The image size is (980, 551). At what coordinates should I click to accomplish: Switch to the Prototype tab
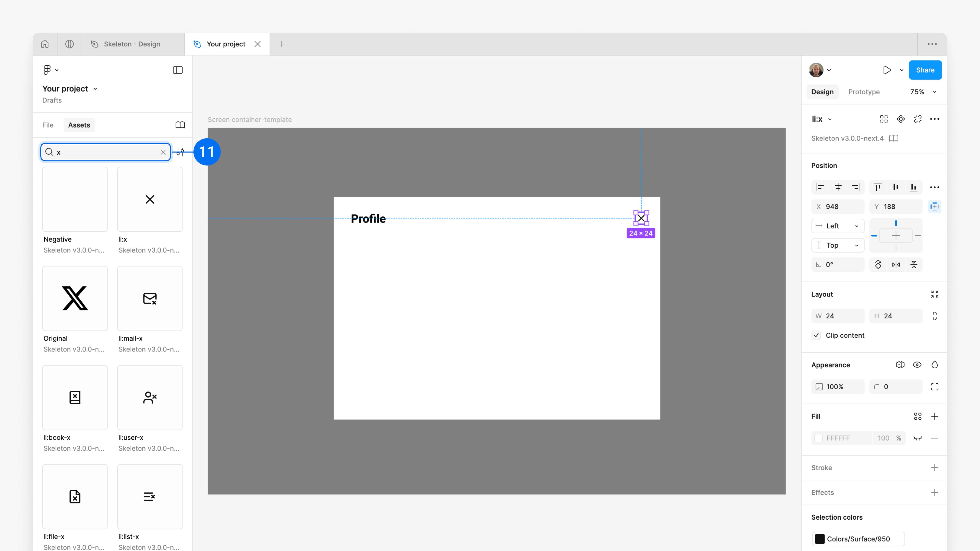864,92
